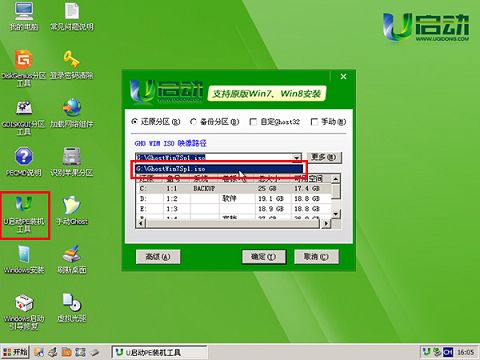Open 常见问题说明 document icon

pos(72,17)
